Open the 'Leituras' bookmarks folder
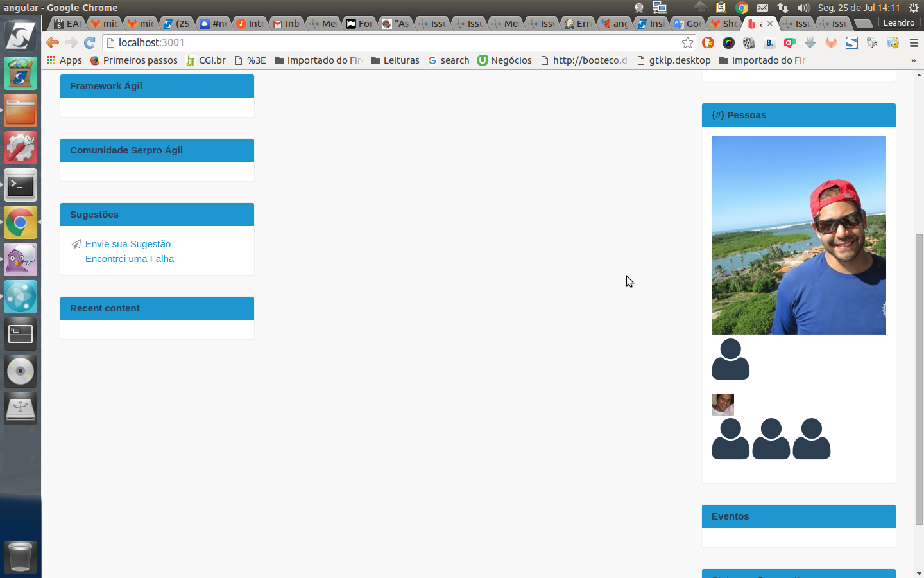 click(395, 60)
